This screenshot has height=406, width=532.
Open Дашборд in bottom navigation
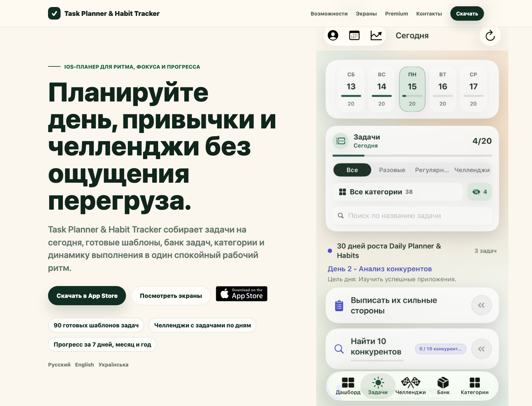[x=348, y=386]
